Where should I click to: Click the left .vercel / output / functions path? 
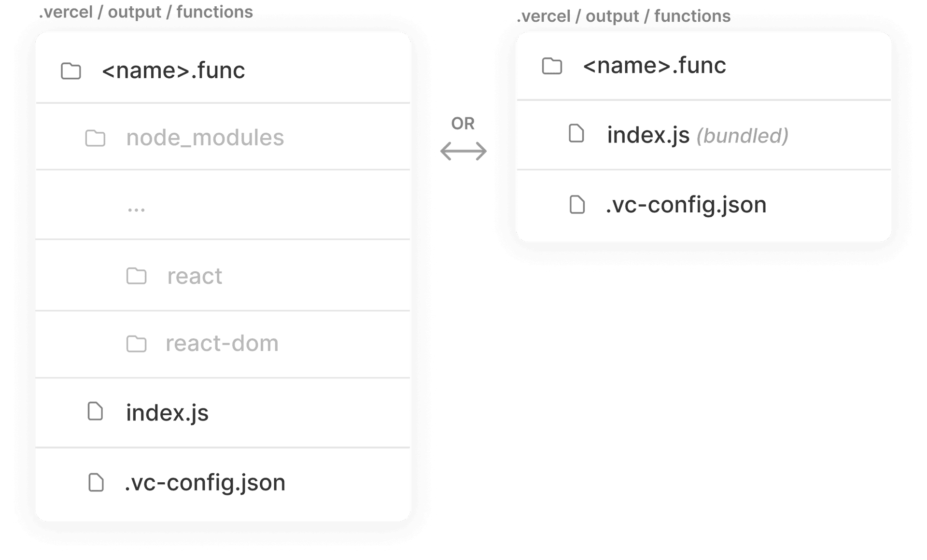[x=146, y=12]
